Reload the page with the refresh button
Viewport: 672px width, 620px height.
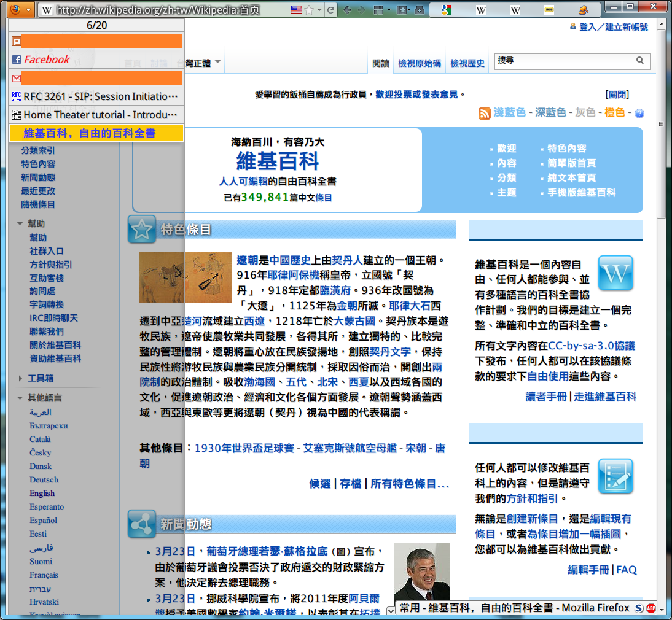point(330,10)
